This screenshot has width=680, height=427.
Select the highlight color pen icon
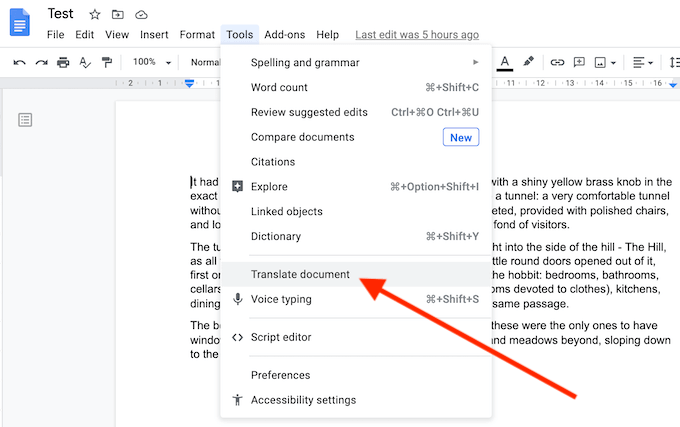(528, 62)
